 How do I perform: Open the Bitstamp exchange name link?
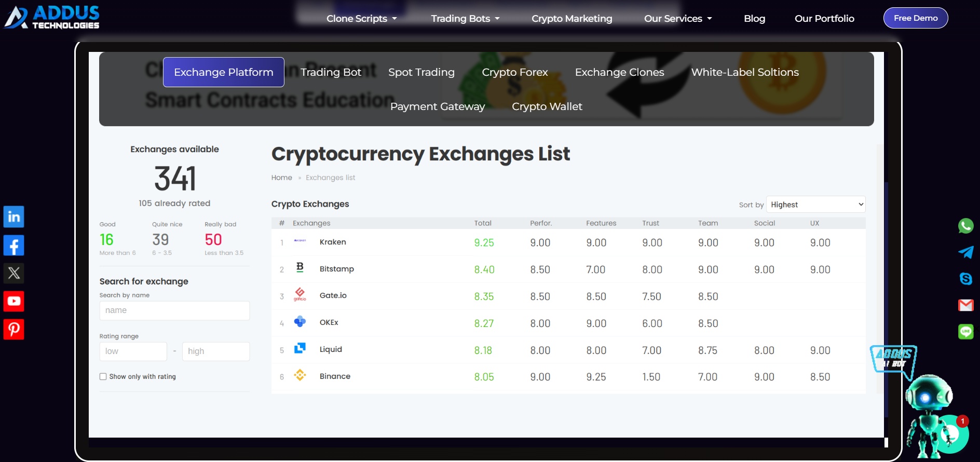point(337,269)
